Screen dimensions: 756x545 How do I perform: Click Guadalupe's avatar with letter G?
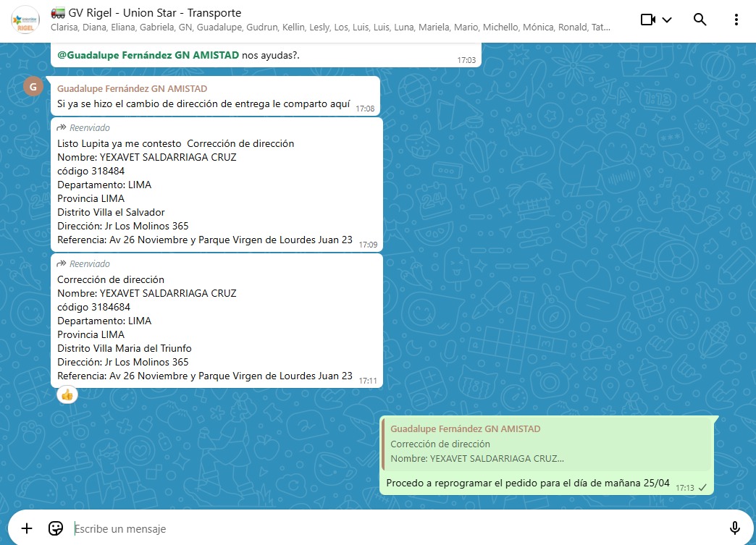33,86
